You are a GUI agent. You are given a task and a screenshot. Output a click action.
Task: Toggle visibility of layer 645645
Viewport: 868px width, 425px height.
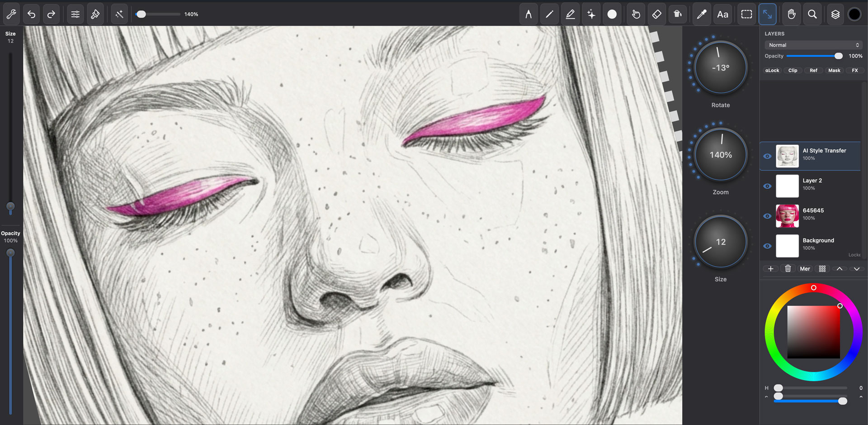(767, 216)
